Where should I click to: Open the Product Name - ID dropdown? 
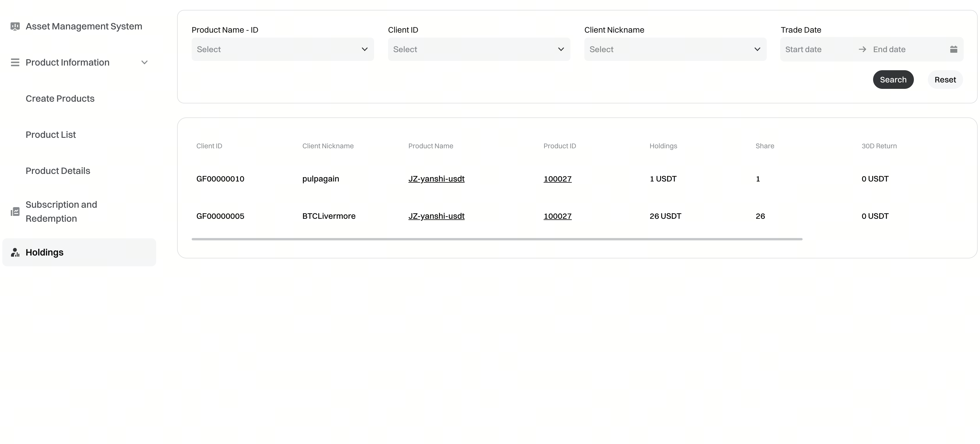click(282, 50)
